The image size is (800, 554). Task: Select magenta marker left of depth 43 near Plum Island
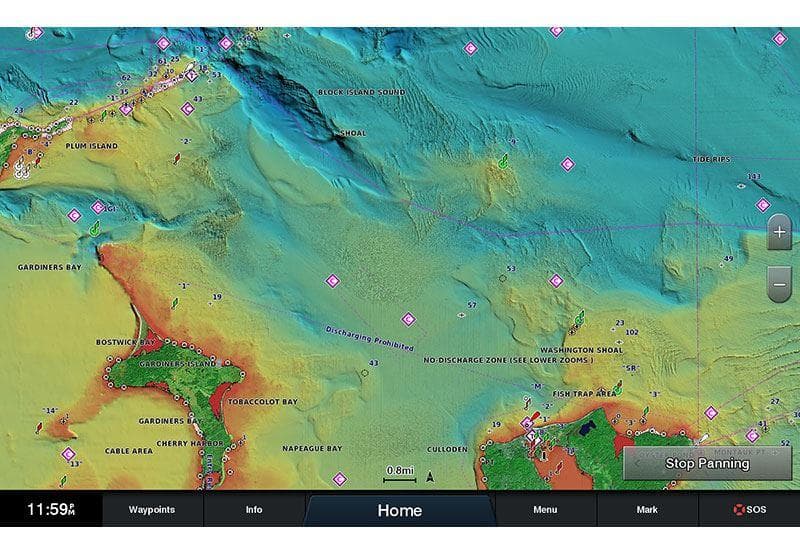tap(188, 109)
